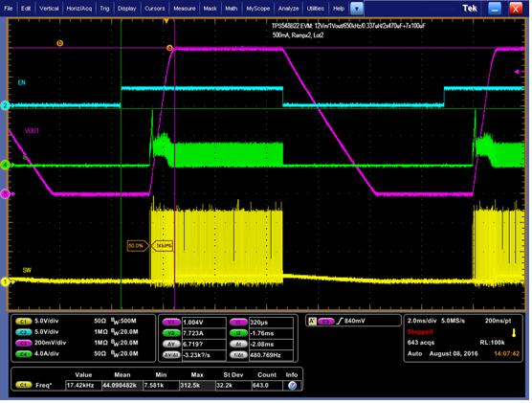The height and width of the screenshot is (403, 532).
Task: Click the channel 3 ground marker
Action: [x=5, y=194]
